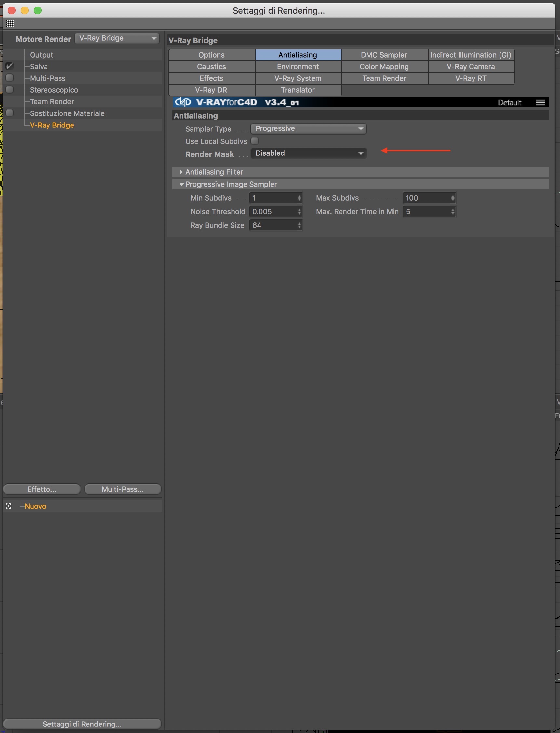The image size is (560, 733).
Task: Select the Nuovo render setting
Action: pos(35,506)
